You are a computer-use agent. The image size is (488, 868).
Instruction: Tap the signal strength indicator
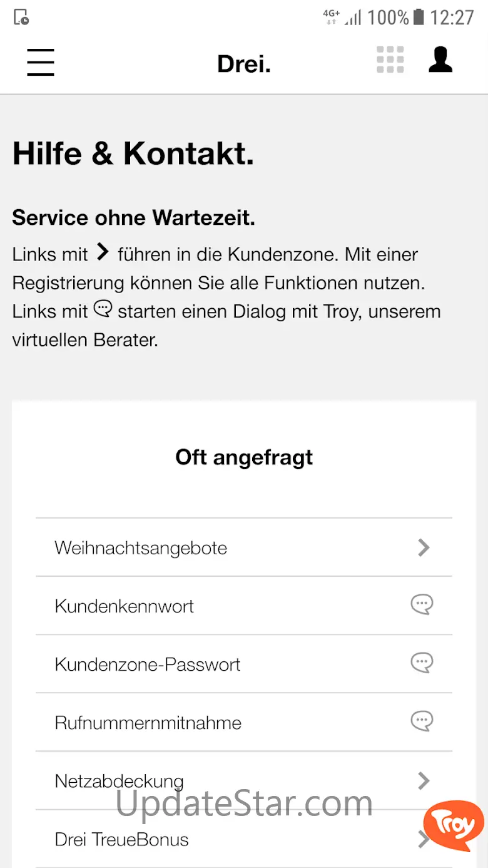[x=353, y=18]
